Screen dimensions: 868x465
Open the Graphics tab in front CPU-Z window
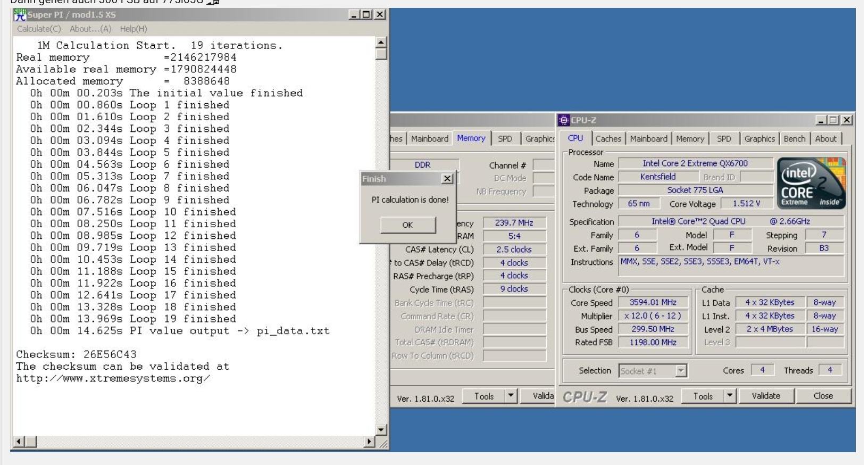pyautogui.click(x=759, y=139)
